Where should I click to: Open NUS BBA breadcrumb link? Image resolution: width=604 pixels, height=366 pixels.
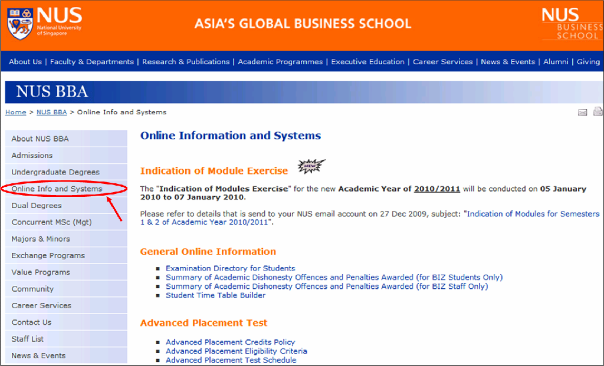52,112
